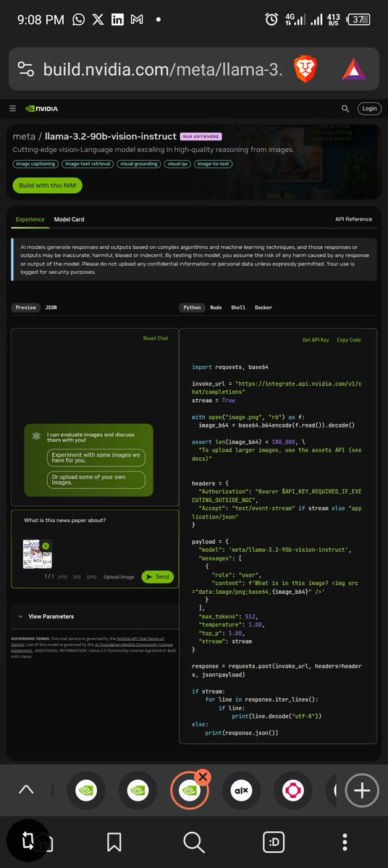The height and width of the screenshot is (868, 388).
Task: Close the active NVIDIA tab with red X
Action: (203, 776)
